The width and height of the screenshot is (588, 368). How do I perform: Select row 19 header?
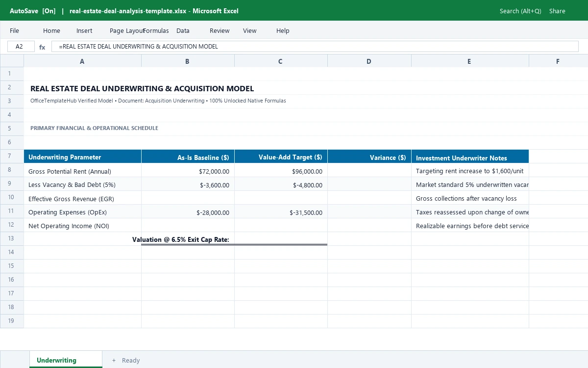pyautogui.click(x=12, y=321)
